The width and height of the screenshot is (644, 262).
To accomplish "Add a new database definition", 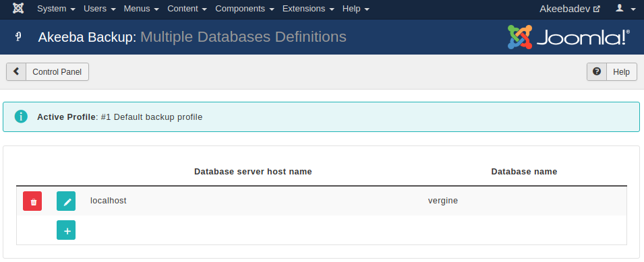I will [66, 230].
